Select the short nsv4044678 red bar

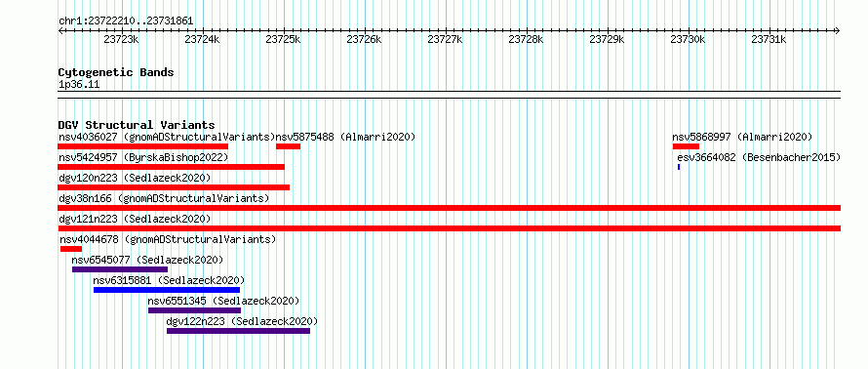click(71, 249)
